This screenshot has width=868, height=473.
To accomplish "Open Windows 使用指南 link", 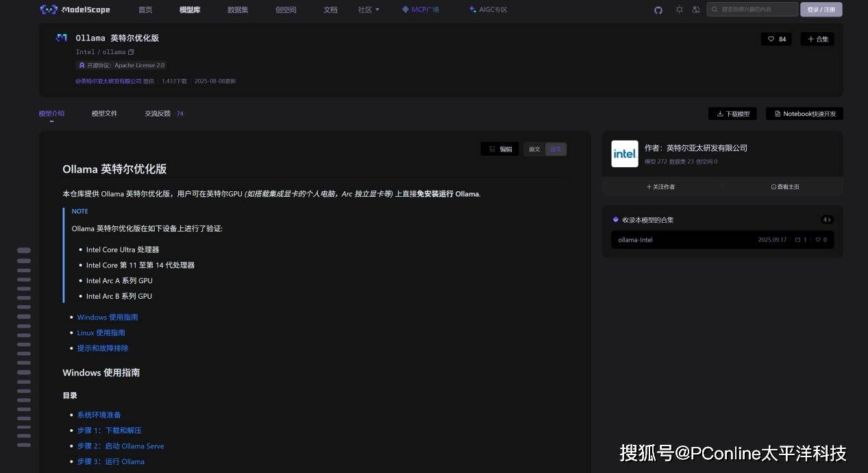I will (108, 317).
